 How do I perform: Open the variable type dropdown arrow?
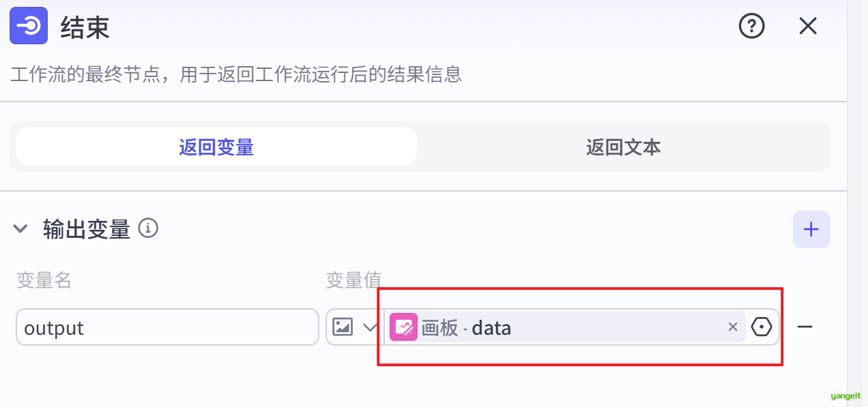tap(371, 327)
